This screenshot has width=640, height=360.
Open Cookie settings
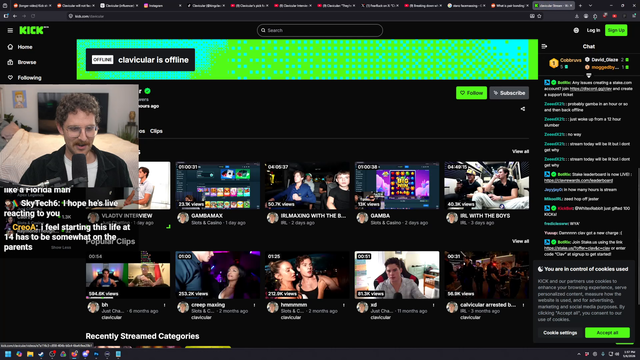(x=560, y=333)
